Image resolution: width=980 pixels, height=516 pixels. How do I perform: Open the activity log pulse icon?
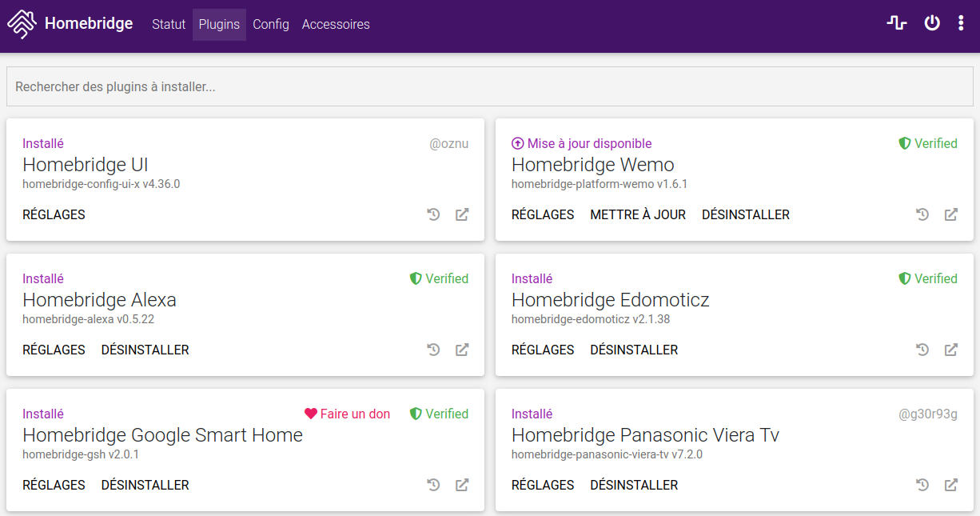897,23
